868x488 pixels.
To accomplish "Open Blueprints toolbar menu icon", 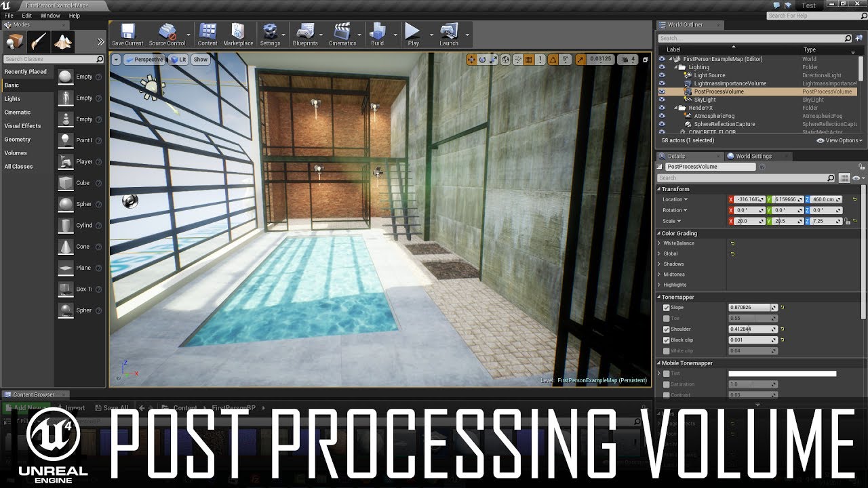I will tap(305, 32).
